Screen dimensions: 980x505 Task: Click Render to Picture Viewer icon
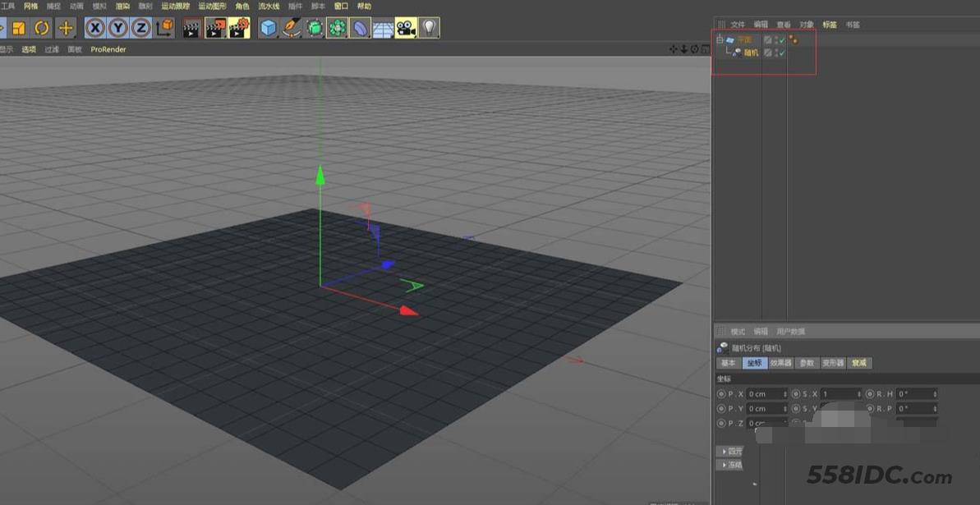click(215, 27)
